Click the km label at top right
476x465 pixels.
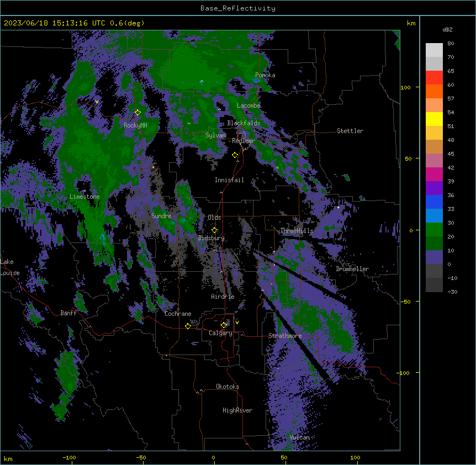411,23
